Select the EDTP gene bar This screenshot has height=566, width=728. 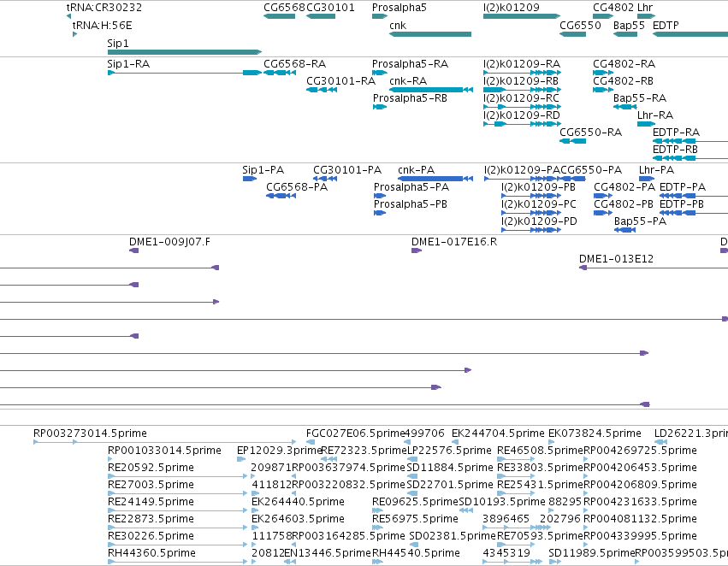pos(690,34)
